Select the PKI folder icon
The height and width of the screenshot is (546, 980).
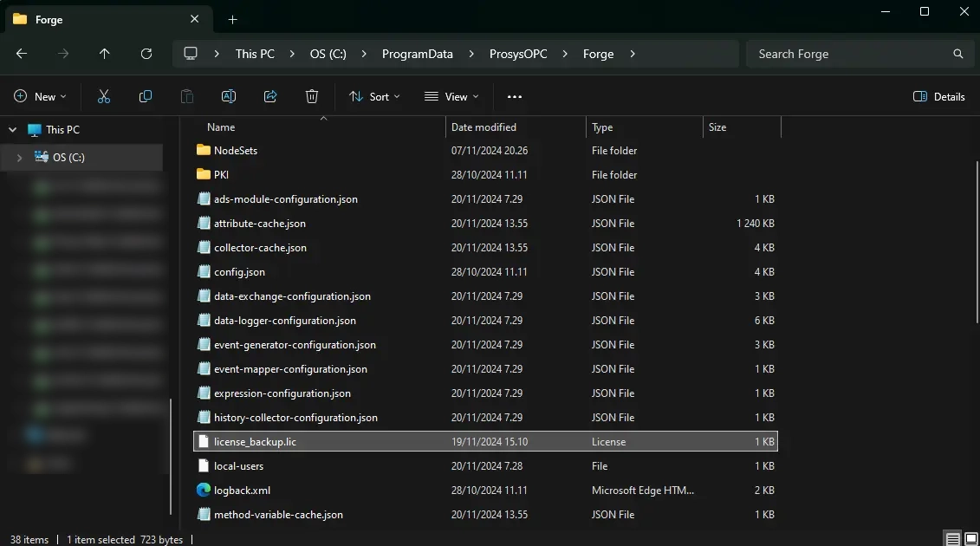203,174
